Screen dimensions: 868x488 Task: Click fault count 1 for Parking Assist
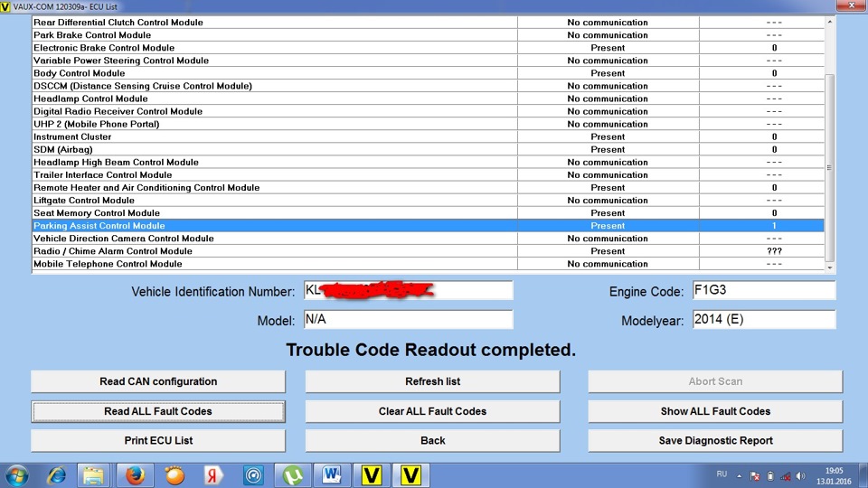(774, 226)
